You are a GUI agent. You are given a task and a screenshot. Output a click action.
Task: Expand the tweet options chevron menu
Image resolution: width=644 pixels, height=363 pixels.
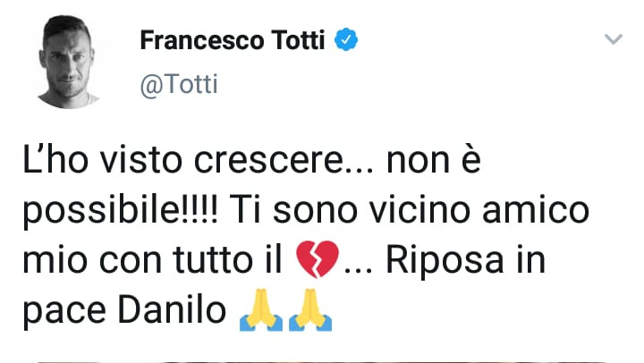[613, 40]
